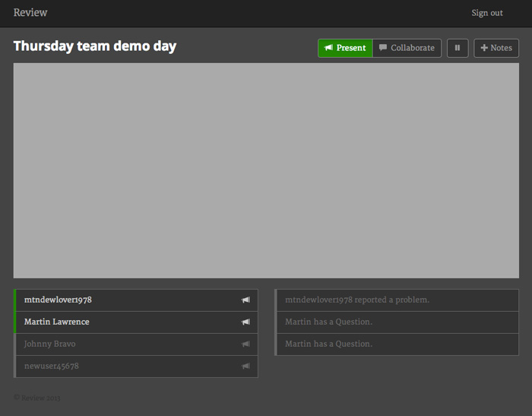Screen dimensions: 532x416
Task: Pause the session with pause button
Action: [458, 48]
